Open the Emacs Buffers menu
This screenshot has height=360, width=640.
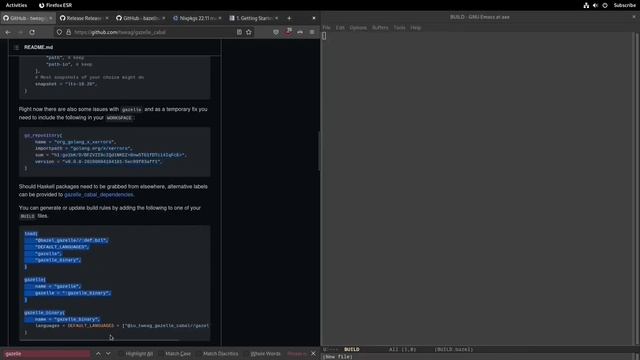(380, 27)
